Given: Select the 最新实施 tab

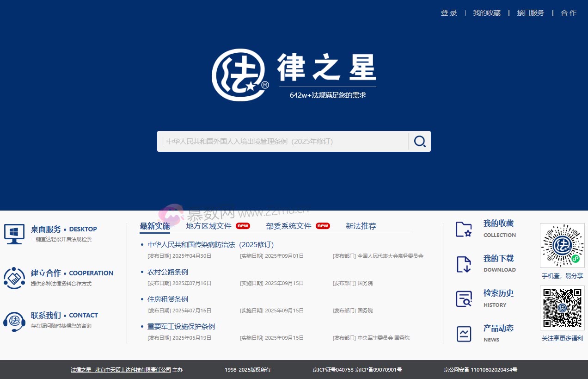Looking at the screenshot, I should 154,226.
